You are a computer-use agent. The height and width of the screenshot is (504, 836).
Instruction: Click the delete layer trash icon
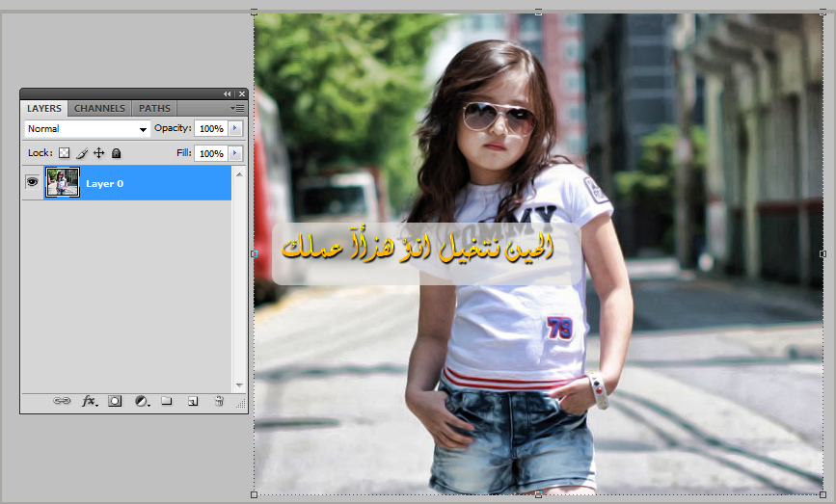219,401
